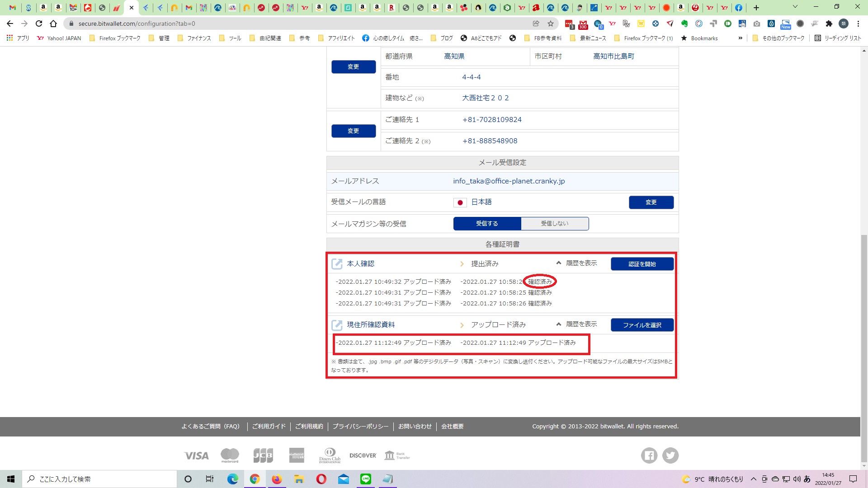Image resolution: width=868 pixels, height=488 pixels.
Task: Click 変更 button beside address
Action: [354, 67]
